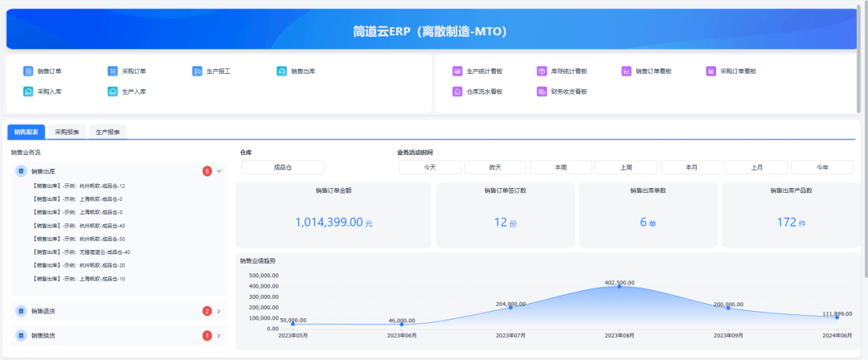Open the 销售订单 shortcut icon
The height and width of the screenshot is (360, 868).
pyautogui.click(x=28, y=72)
